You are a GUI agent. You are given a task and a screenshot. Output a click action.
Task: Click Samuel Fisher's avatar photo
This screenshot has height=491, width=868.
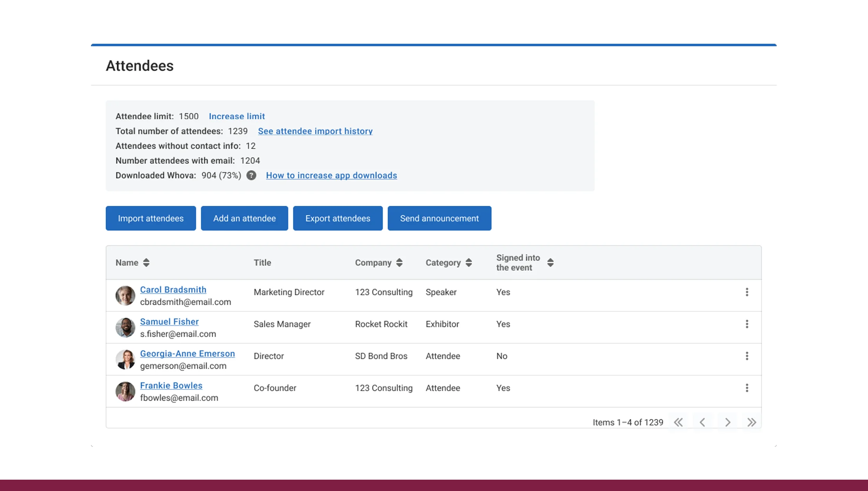[125, 328]
